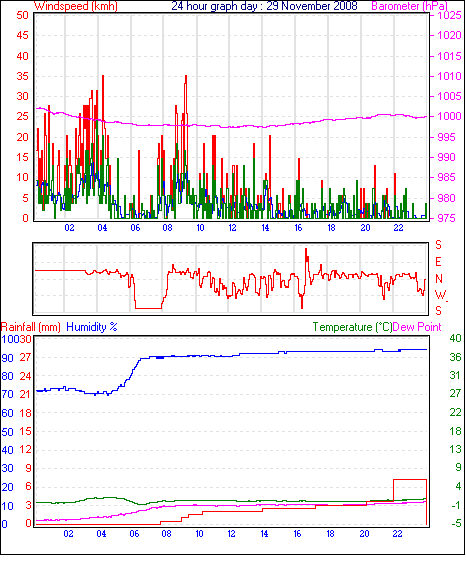Select the Humidity % legend label
This screenshot has height=563, width=466.
tap(92, 327)
